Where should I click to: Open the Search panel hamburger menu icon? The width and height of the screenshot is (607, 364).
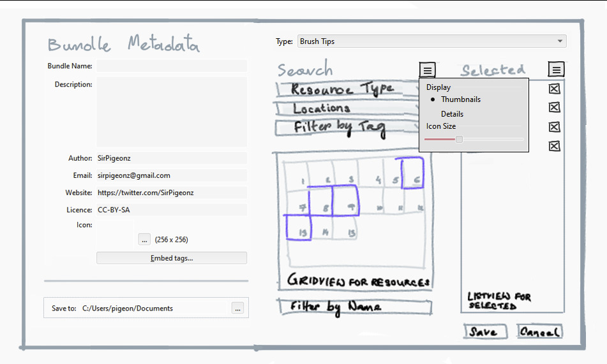click(x=428, y=70)
